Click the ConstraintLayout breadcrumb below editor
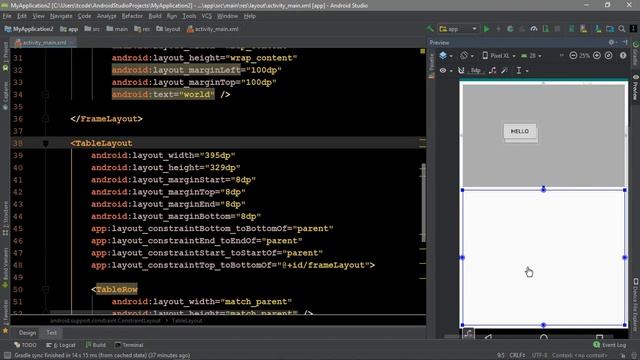The height and width of the screenshot is (360, 640). coord(105,321)
